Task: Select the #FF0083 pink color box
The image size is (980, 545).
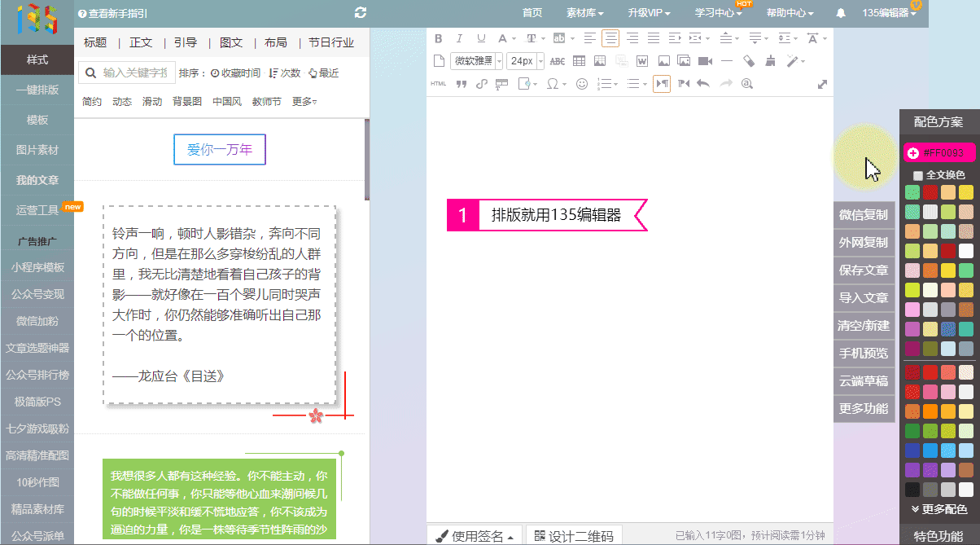Action: coord(938,152)
